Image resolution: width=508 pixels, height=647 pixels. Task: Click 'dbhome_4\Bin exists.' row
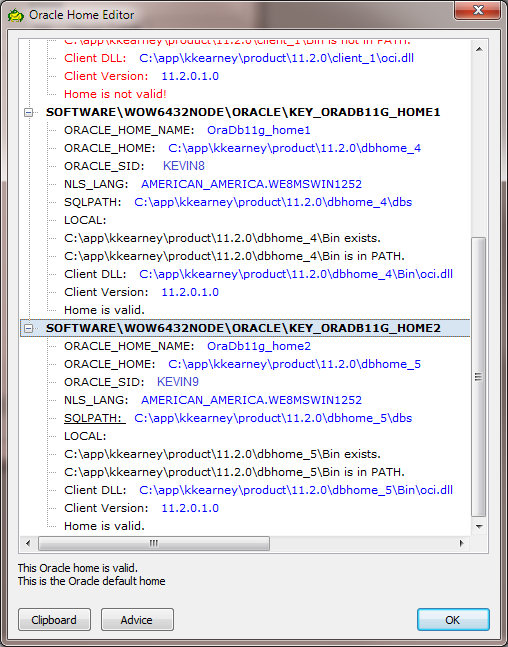222,238
